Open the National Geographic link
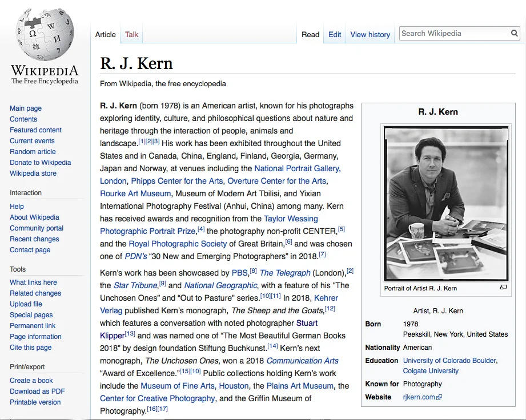 pyautogui.click(x=220, y=285)
